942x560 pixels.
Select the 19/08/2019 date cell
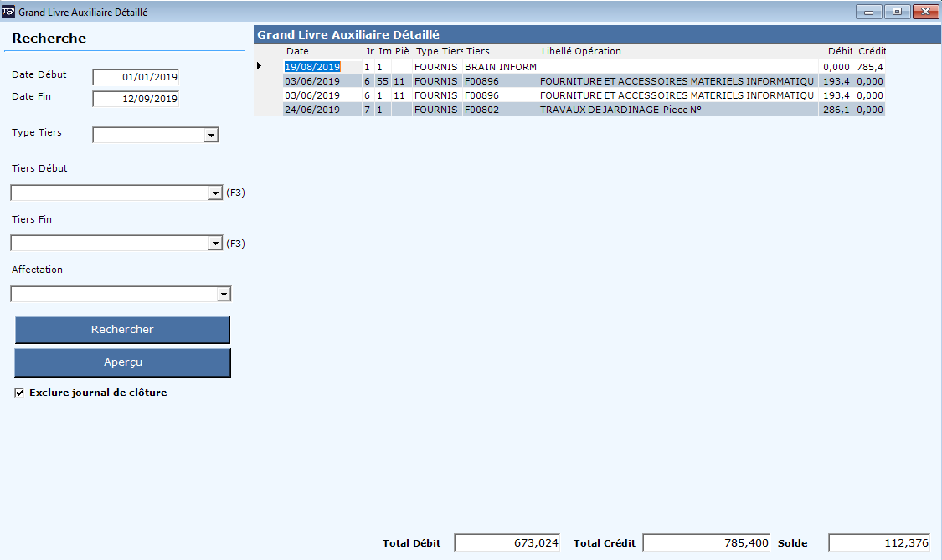coord(322,67)
